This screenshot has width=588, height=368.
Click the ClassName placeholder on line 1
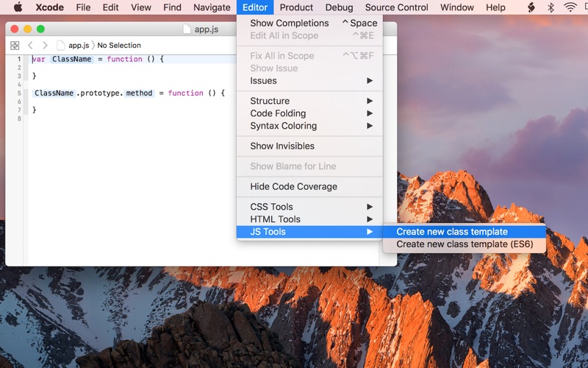click(x=71, y=59)
